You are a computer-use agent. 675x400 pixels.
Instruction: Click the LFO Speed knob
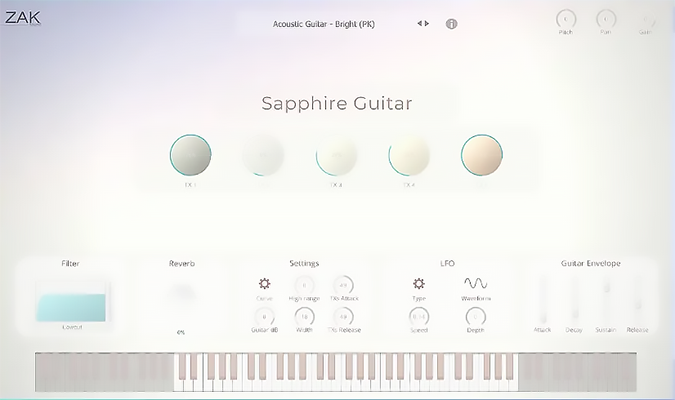point(419,317)
